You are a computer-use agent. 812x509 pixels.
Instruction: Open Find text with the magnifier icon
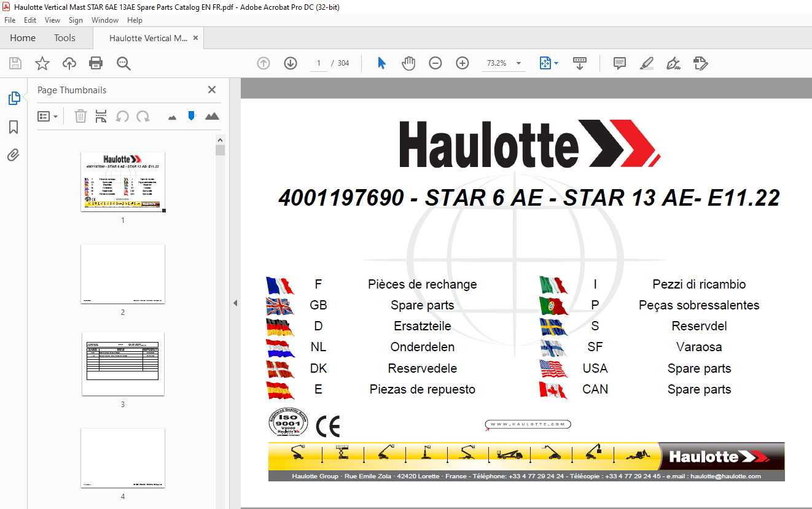[x=124, y=63]
